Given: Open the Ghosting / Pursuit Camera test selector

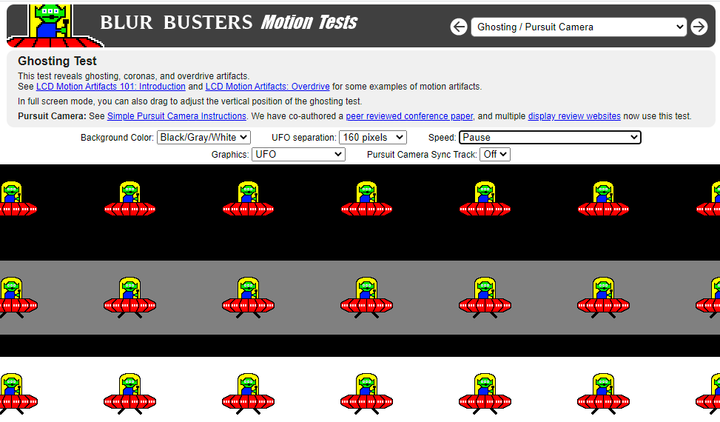Looking at the screenshot, I should pyautogui.click(x=579, y=27).
